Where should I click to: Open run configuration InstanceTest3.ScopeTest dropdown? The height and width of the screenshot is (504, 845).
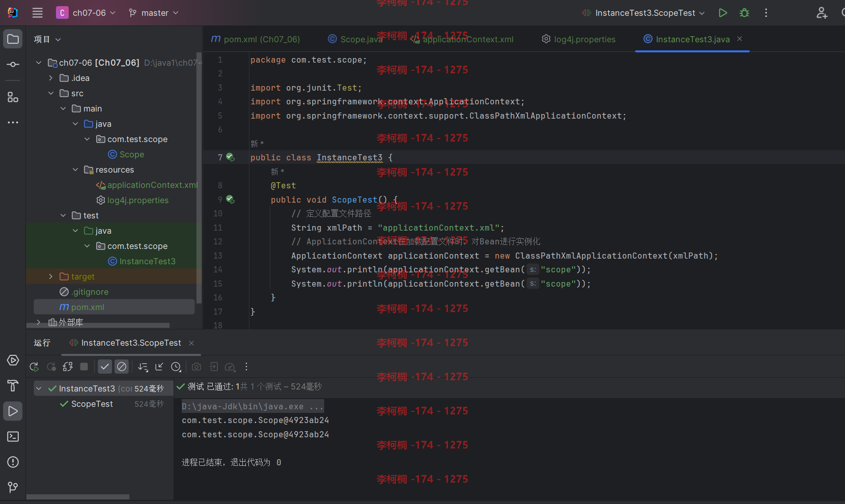(x=643, y=13)
